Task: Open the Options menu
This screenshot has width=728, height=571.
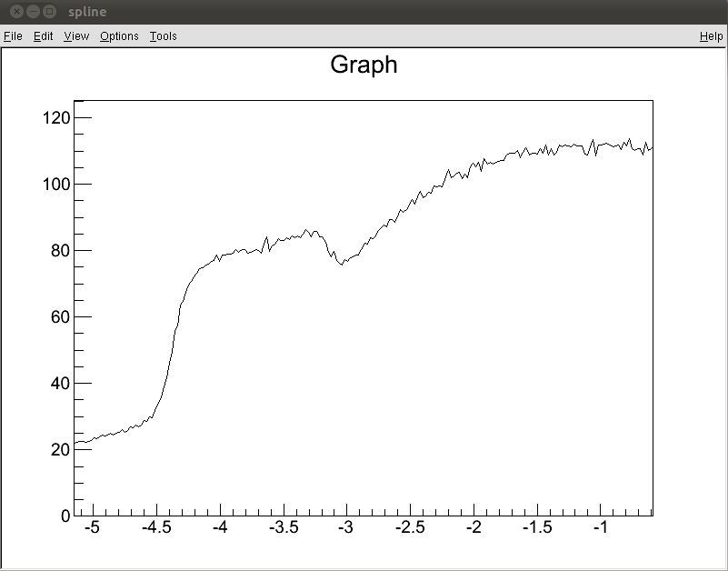Action: coord(119,36)
